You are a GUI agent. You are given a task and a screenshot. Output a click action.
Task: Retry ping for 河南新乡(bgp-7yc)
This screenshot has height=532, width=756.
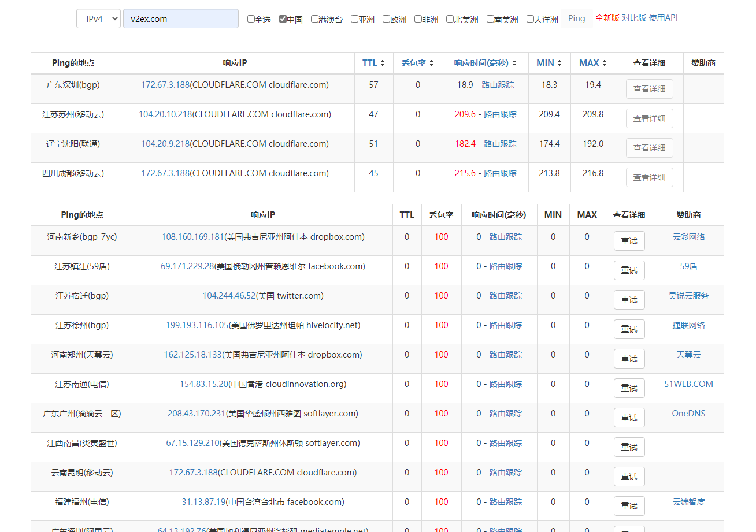pos(629,241)
